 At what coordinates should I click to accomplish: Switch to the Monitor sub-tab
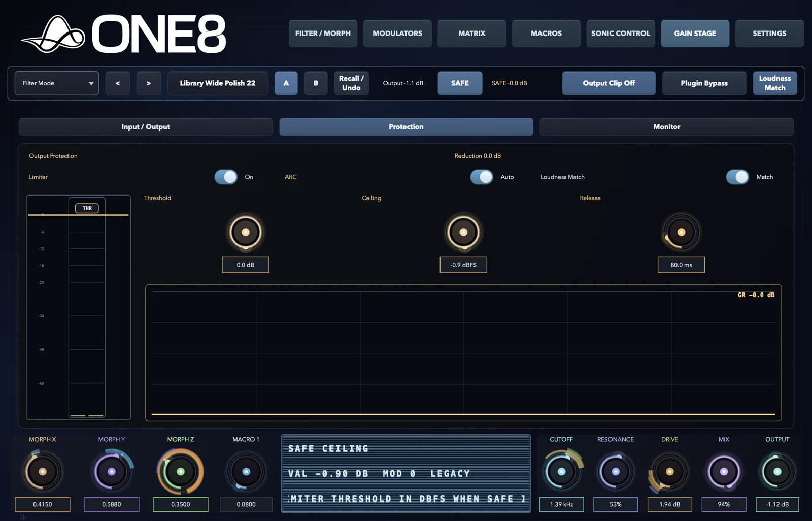click(x=667, y=127)
